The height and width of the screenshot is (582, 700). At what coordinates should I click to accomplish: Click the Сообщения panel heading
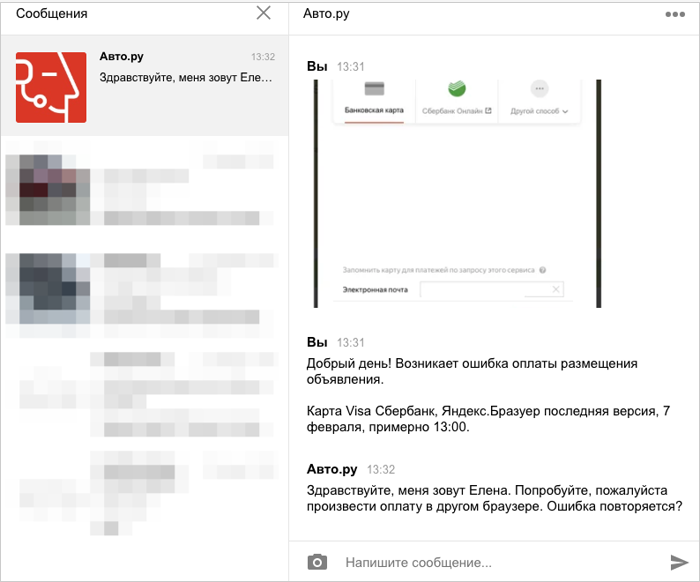point(52,14)
